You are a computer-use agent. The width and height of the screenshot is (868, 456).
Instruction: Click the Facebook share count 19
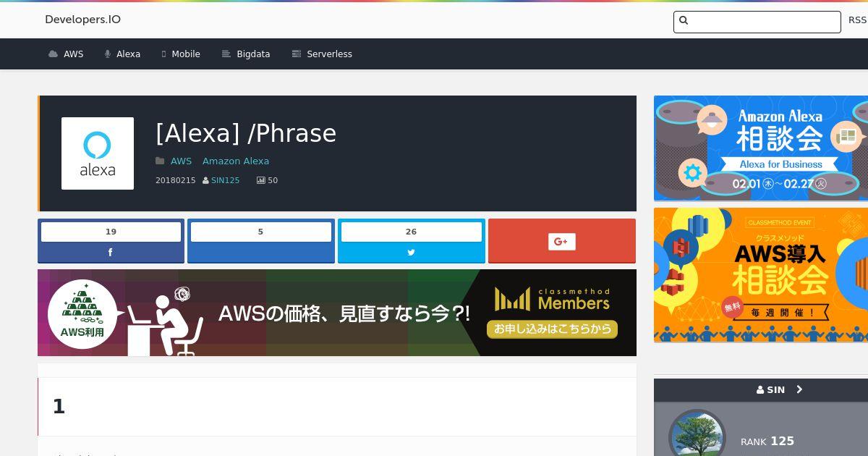point(111,232)
